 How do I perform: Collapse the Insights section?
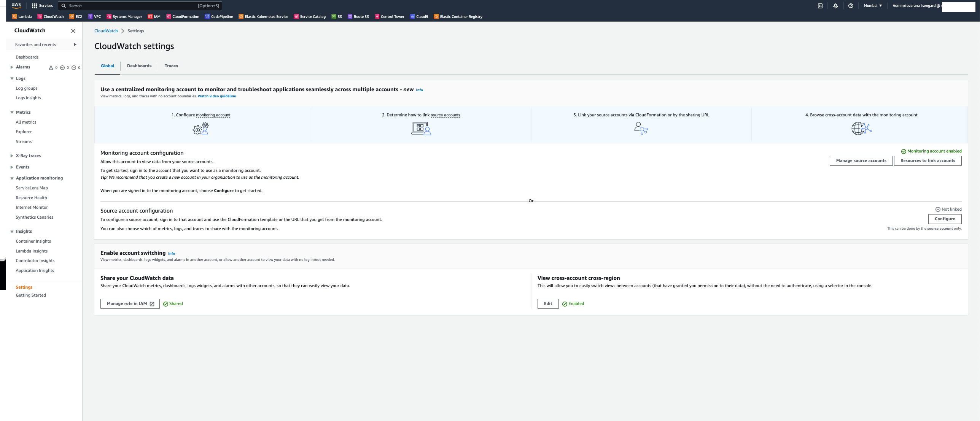[12, 231]
